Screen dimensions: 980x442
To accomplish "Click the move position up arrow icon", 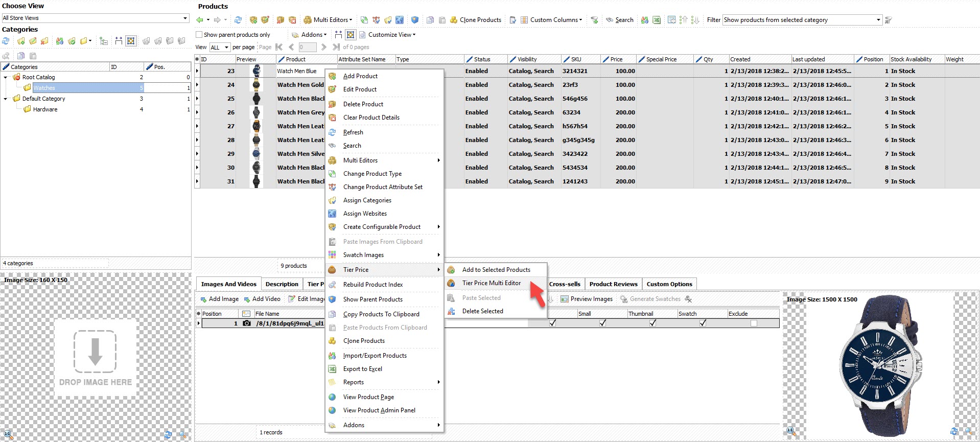I will pos(684,20).
